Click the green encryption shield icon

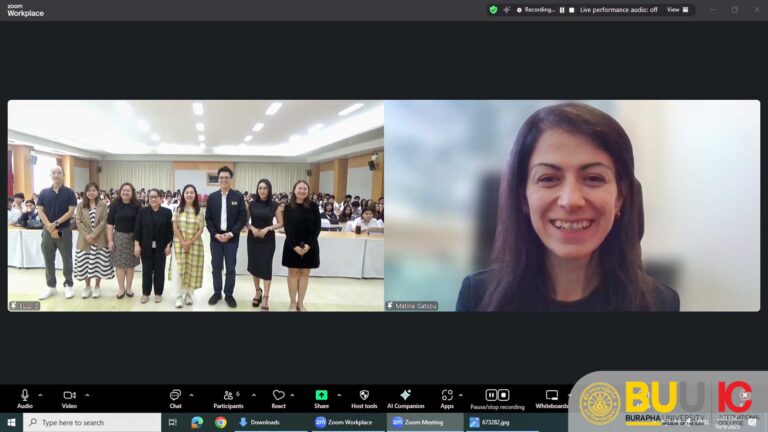(493, 10)
